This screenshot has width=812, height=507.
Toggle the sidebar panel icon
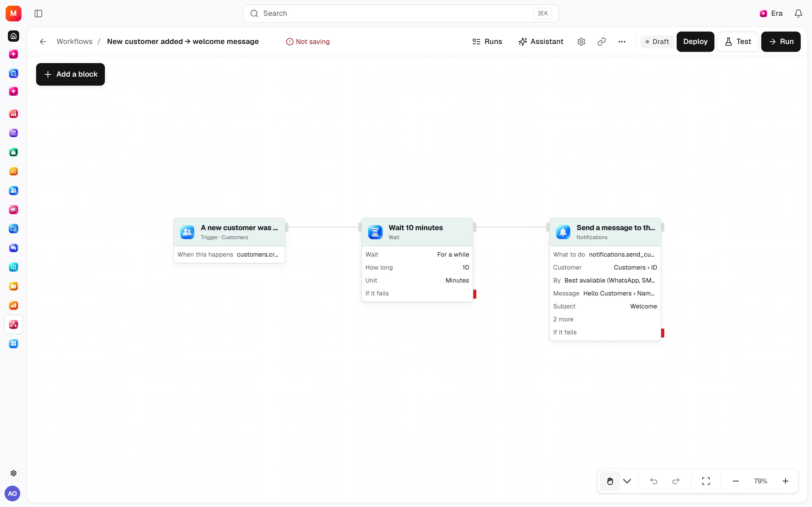tap(38, 14)
